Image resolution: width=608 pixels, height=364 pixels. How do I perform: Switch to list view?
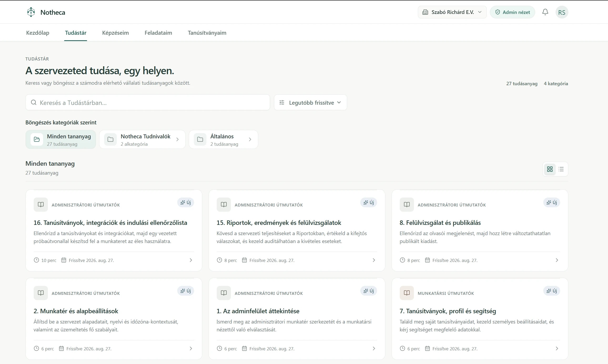(561, 169)
